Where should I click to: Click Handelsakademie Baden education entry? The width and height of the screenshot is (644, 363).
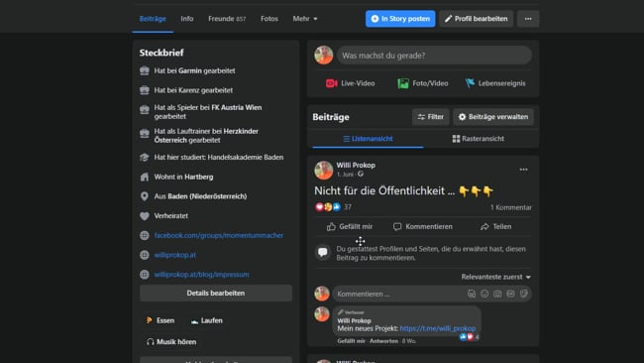click(x=245, y=158)
